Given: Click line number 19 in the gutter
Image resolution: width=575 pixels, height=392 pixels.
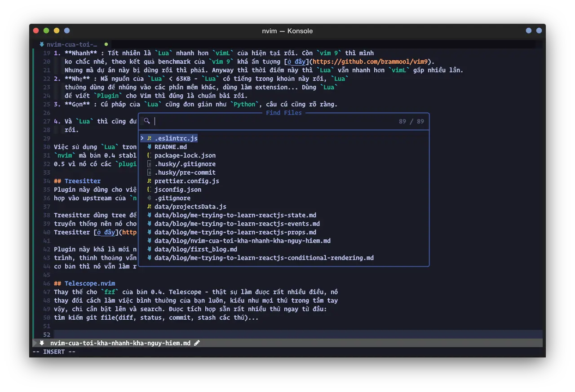Looking at the screenshot, I should tap(47, 53).
